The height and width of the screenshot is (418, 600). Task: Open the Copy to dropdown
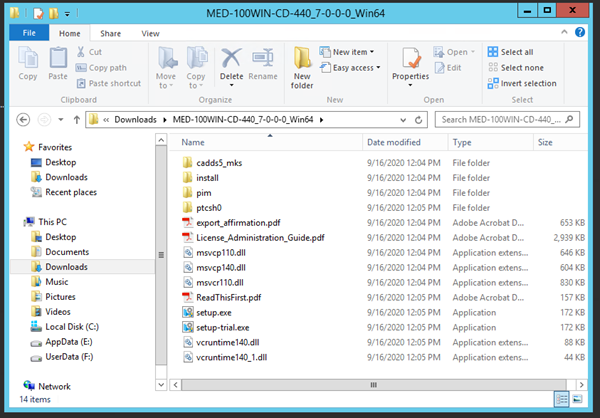tap(196, 68)
